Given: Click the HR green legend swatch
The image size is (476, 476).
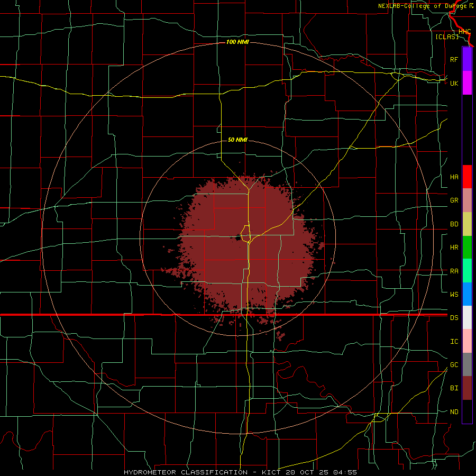Looking at the screenshot, I should tap(467, 247).
